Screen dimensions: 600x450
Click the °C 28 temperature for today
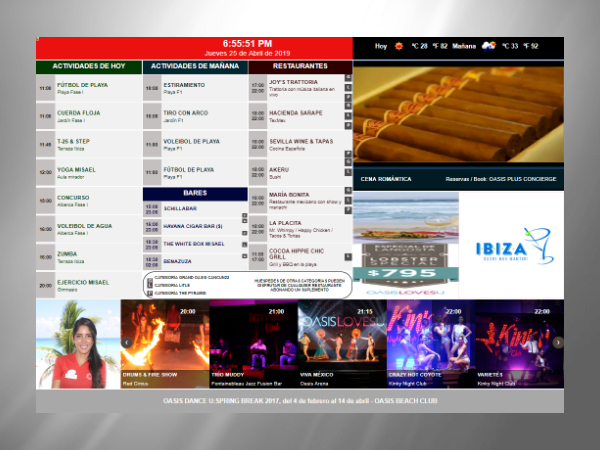click(419, 46)
